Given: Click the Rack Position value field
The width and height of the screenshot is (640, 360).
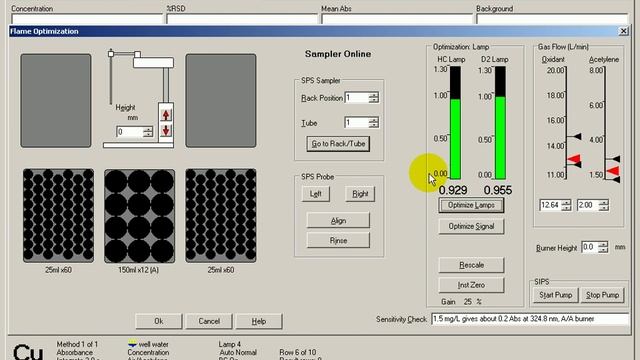Looking at the screenshot, I should coord(356,98).
